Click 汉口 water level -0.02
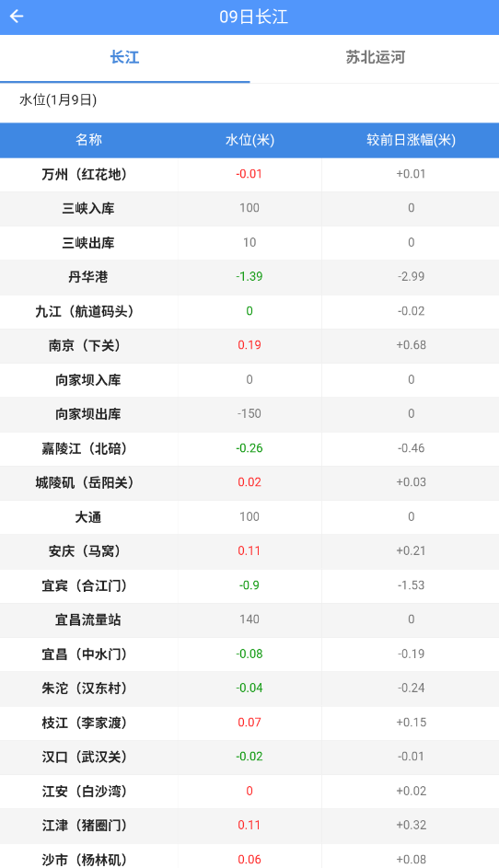 click(249, 757)
